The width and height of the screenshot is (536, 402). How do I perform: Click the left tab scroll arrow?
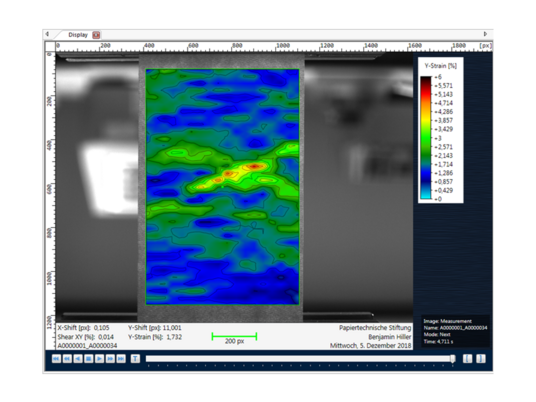click(x=47, y=34)
